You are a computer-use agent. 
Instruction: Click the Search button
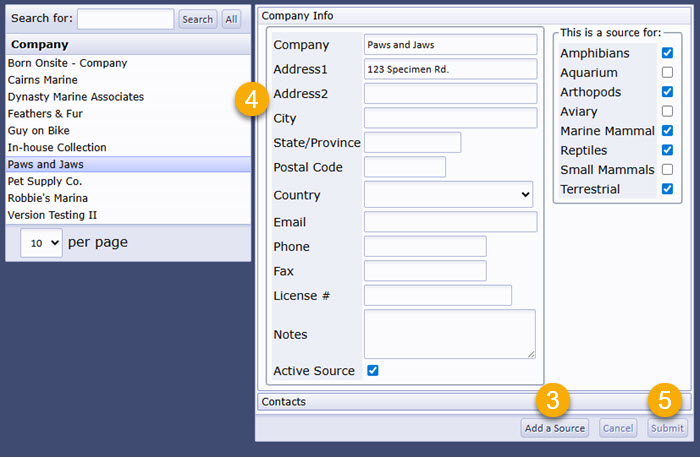coord(197,19)
